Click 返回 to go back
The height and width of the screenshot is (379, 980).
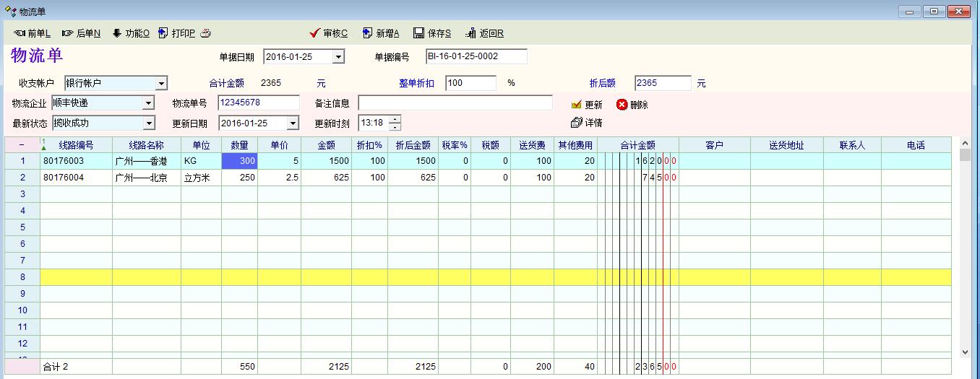(x=484, y=33)
